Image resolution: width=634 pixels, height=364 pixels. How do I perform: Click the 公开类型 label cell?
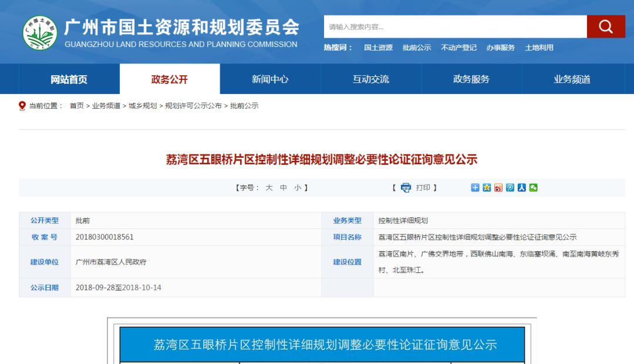[45, 220]
